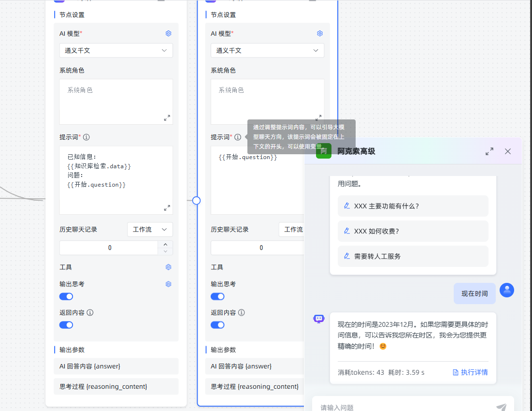Expand the left node's prompt editor

[x=167, y=208]
